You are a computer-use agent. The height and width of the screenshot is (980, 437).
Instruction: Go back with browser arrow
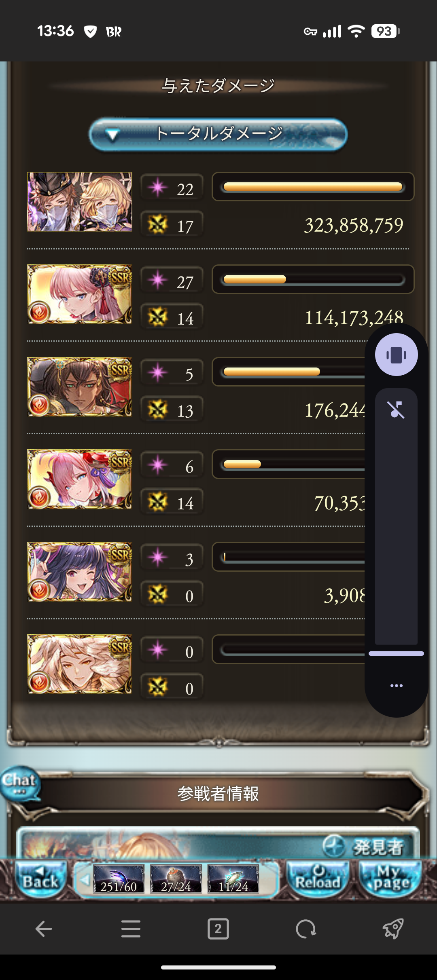pyautogui.click(x=44, y=929)
